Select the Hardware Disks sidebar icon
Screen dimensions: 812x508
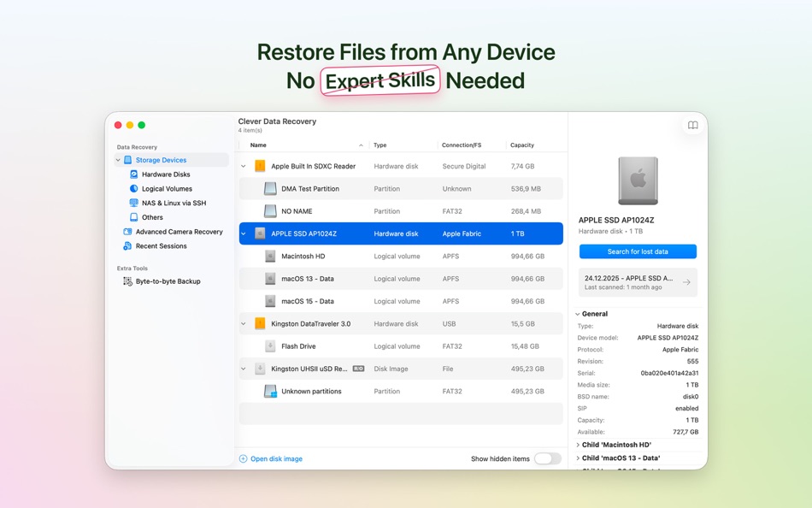click(x=132, y=174)
